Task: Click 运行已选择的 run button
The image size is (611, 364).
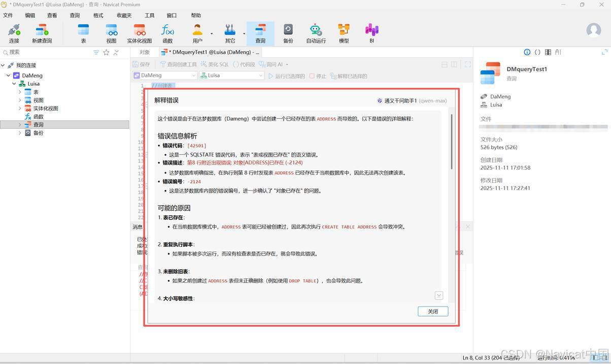Action: click(287, 76)
